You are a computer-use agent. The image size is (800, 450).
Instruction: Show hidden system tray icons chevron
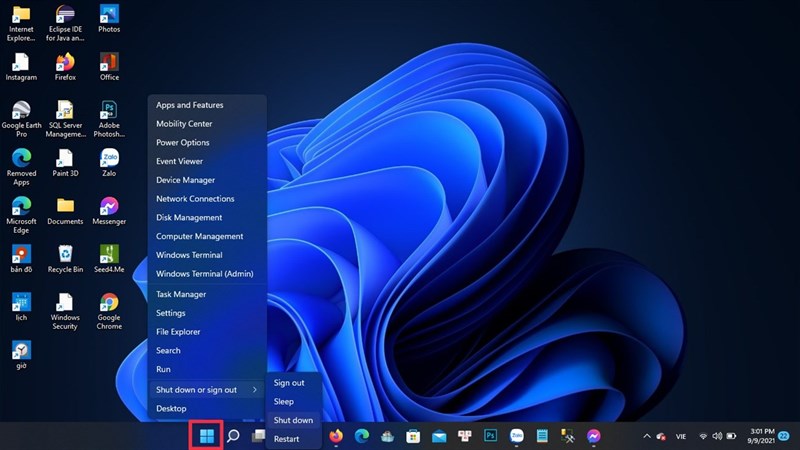[647, 436]
